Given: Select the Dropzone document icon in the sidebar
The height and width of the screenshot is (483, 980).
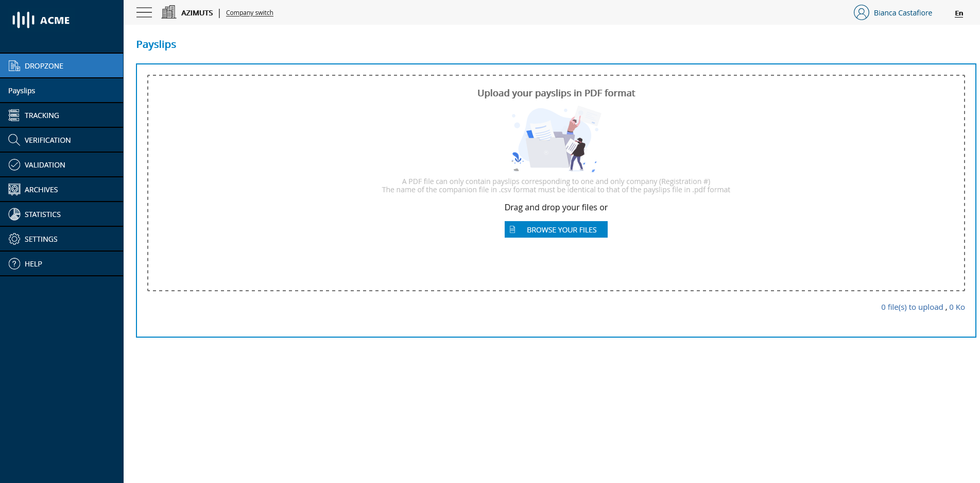Looking at the screenshot, I should [14, 65].
